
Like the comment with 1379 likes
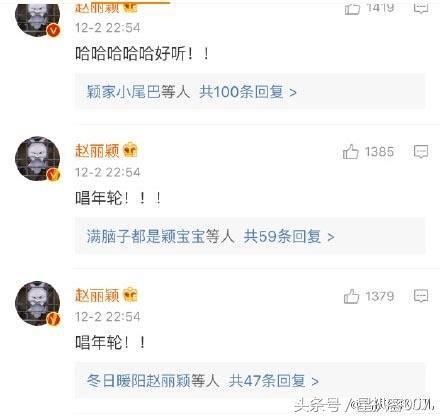[x=351, y=296]
